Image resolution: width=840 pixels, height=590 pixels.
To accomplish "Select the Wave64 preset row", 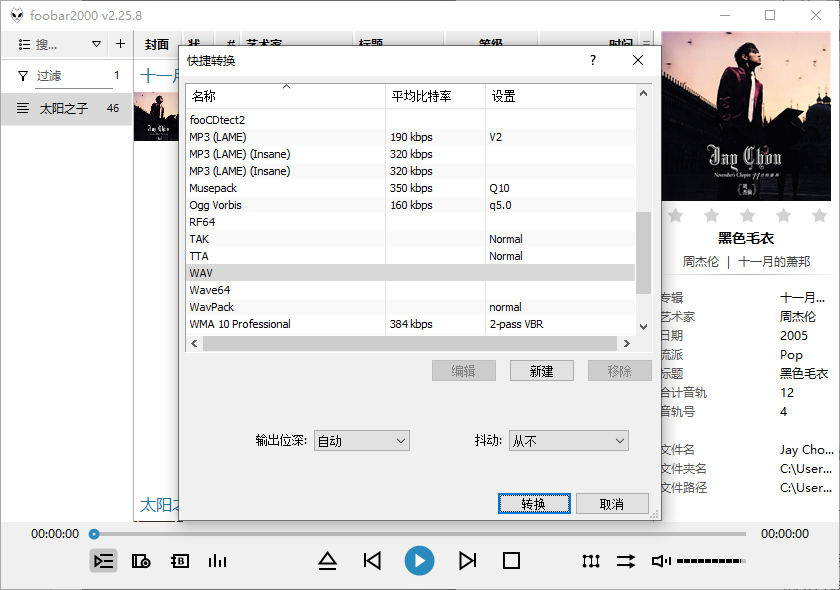I will coord(410,290).
